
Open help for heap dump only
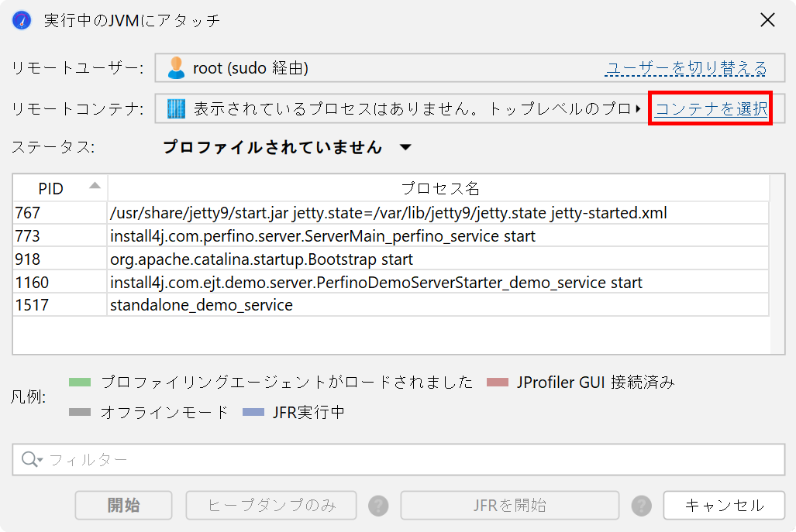click(378, 506)
